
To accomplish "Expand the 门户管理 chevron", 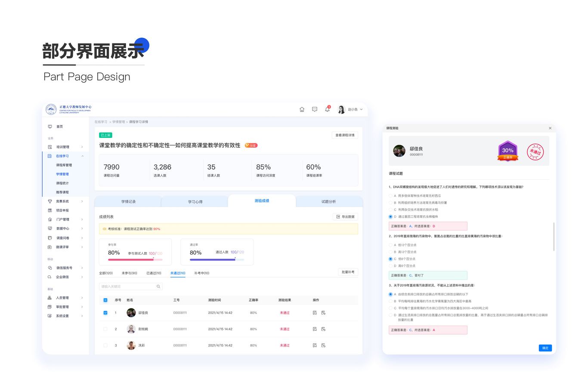I will point(82,219).
